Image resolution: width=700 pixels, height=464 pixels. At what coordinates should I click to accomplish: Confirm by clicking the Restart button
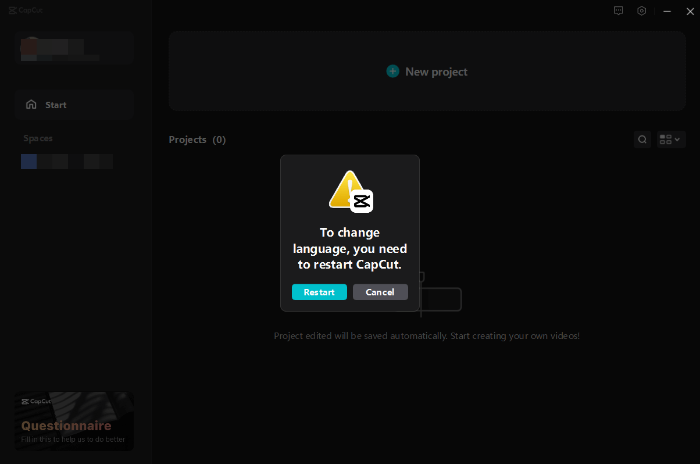point(319,292)
